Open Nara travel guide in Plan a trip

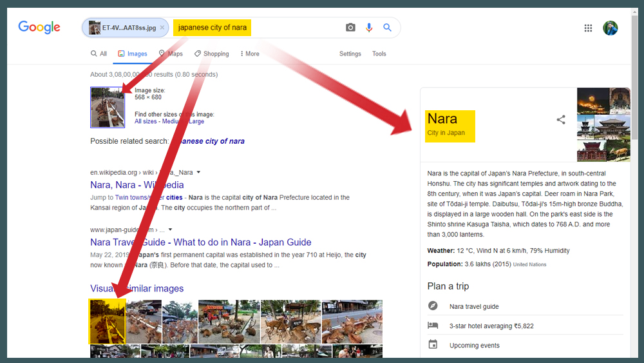tap(474, 306)
